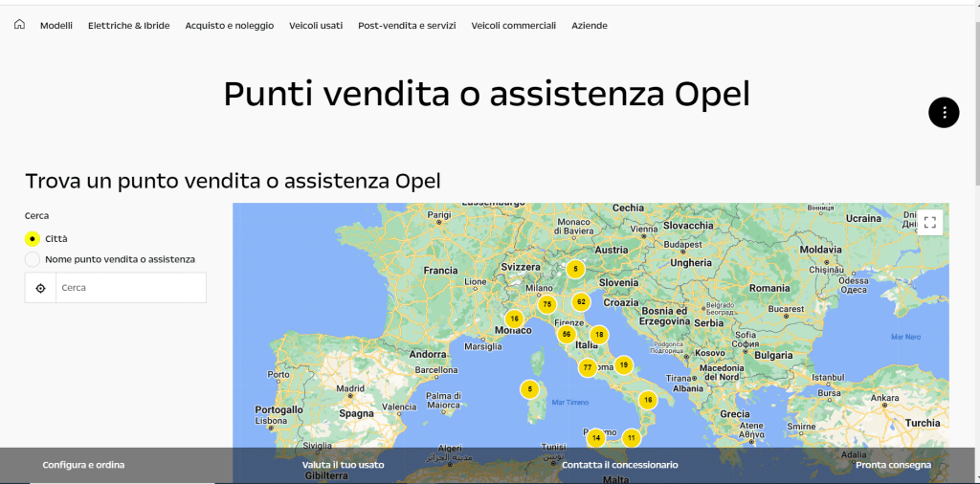The height and width of the screenshot is (484, 980).
Task: Open the three-dot floating menu button
Action: click(944, 113)
